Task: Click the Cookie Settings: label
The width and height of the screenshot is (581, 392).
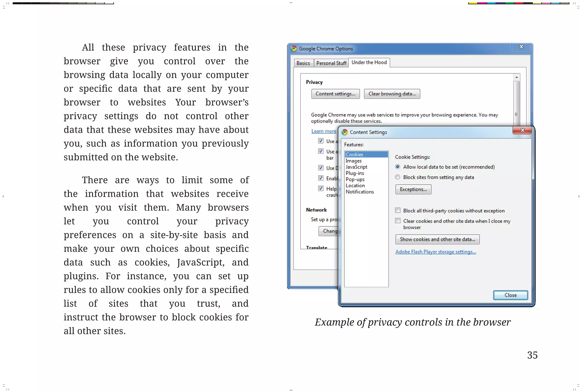Action: point(412,157)
